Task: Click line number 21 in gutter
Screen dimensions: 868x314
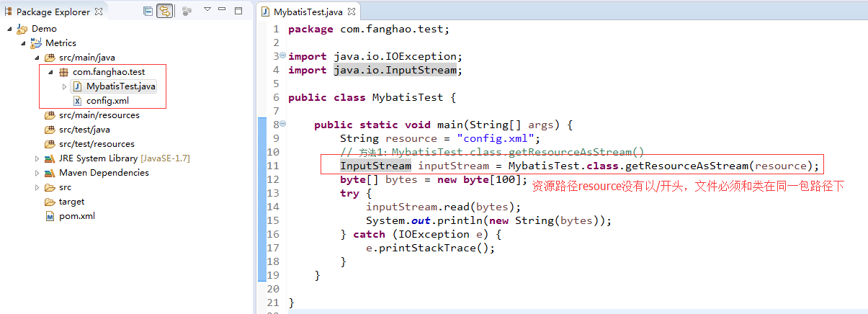Action: [x=273, y=302]
